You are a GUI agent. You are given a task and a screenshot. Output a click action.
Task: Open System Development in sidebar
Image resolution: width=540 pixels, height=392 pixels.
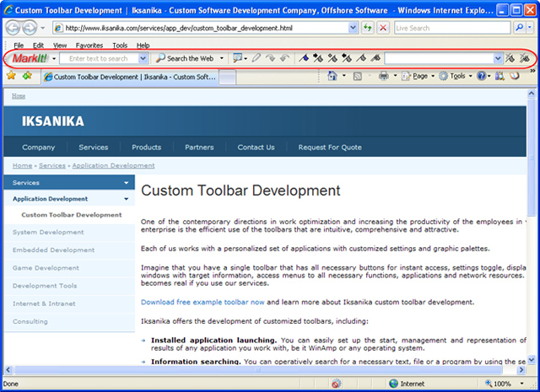point(48,233)
